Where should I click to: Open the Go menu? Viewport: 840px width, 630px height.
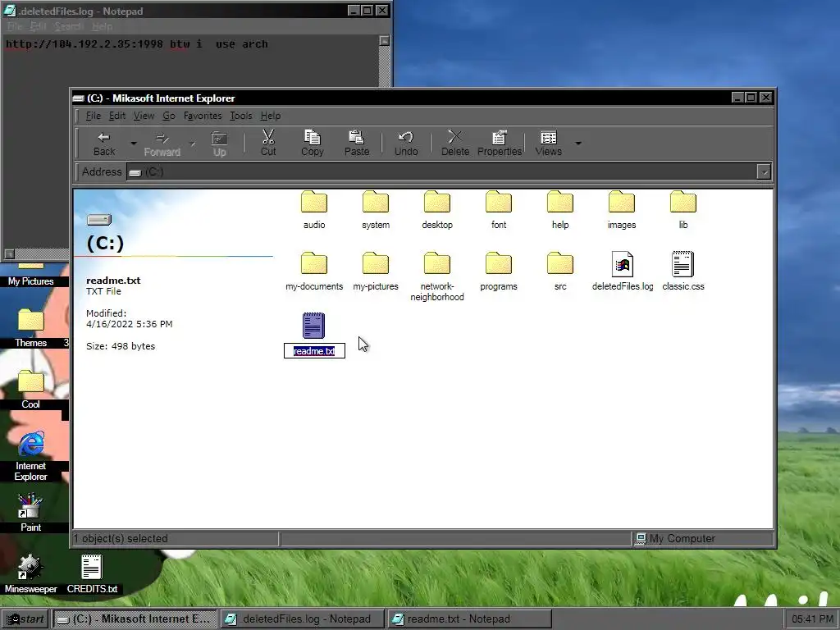[169, 116]
